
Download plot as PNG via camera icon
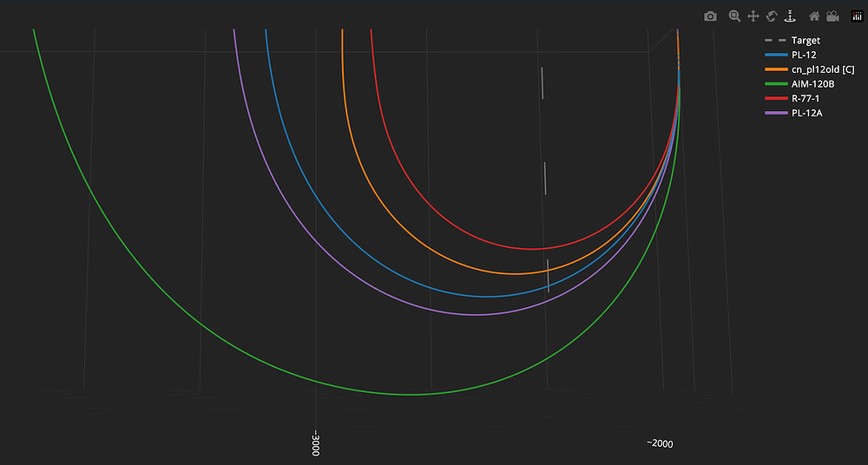coord(710,16)
